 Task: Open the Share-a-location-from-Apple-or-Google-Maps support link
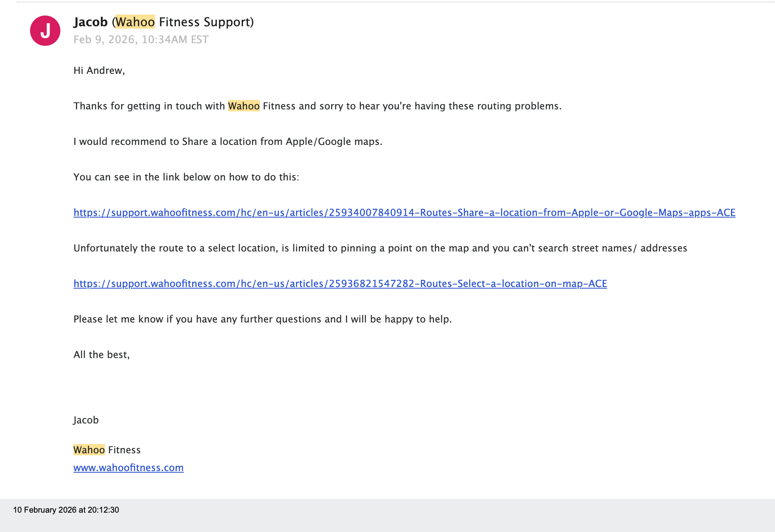404,213
